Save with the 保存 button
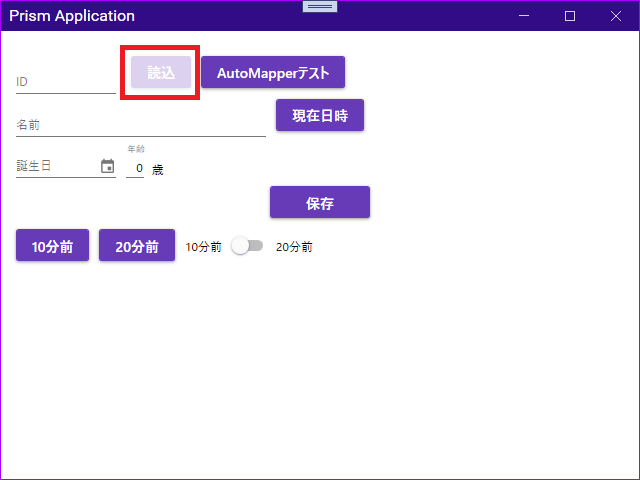 [x=320, y=202]
